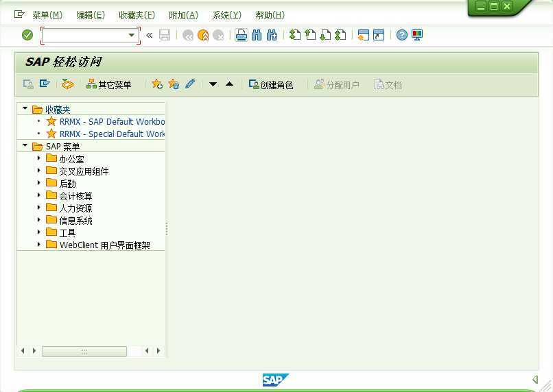
Task: Click the 分配用户 button
Action: coord(336,84)
